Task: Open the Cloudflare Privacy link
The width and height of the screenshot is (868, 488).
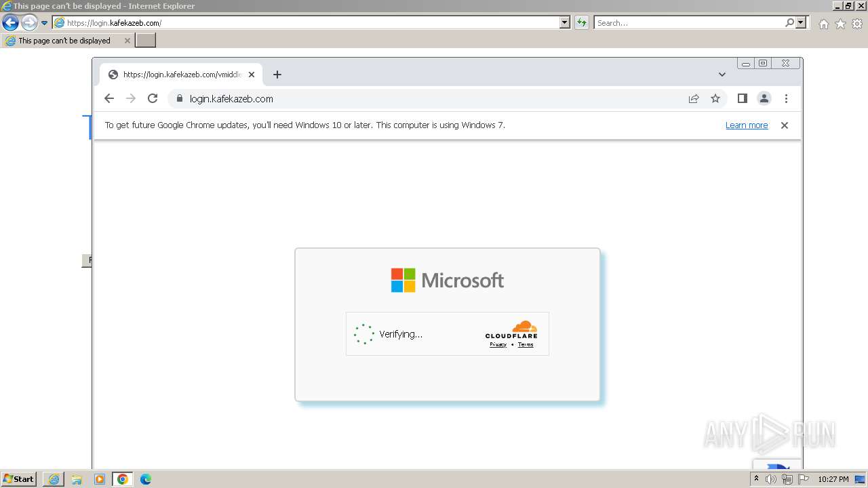Action: point(498,344)
